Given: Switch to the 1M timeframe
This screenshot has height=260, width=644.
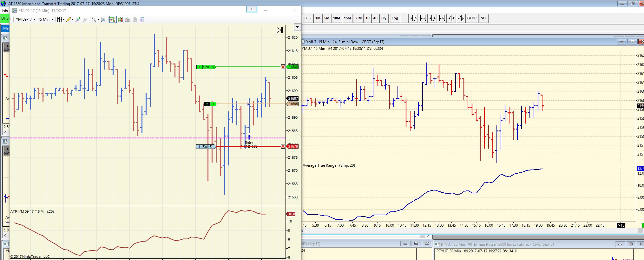Looking at the screenshot, I should (318, 18).
